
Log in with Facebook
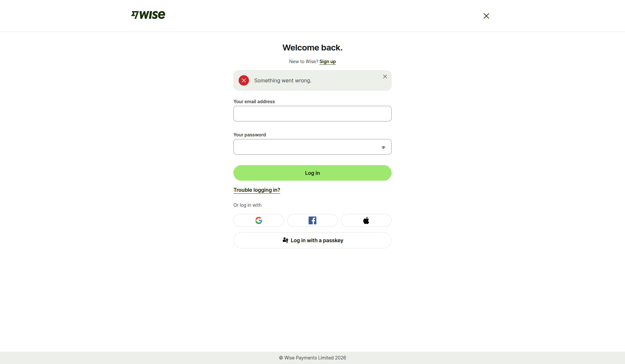click(x=312, y=220)
